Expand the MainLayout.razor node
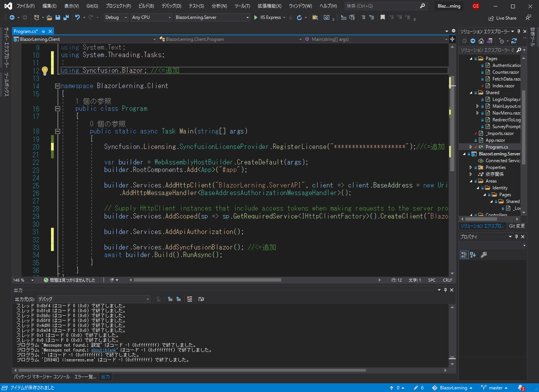Viewport: 539px width, 392px height. pos(477,106)
